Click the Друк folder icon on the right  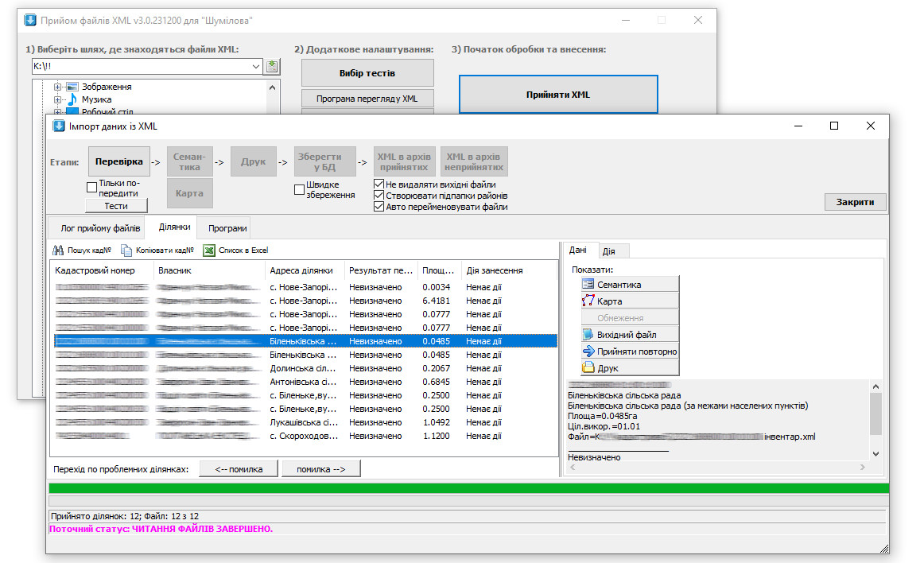tap(588, 368)
